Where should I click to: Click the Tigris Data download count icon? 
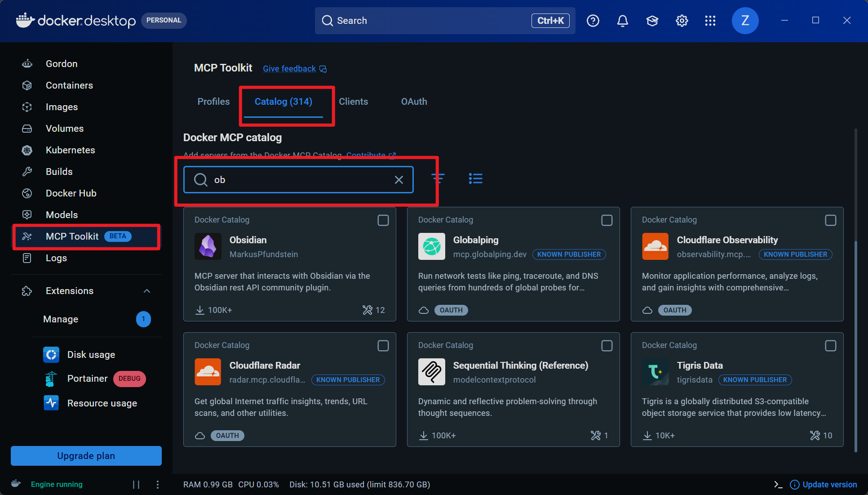647,436
